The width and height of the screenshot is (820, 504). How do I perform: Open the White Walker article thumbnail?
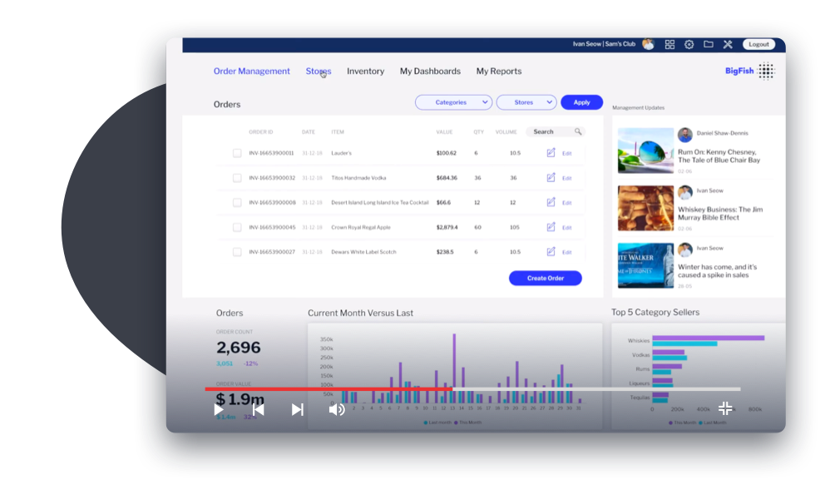click(645, 265)
